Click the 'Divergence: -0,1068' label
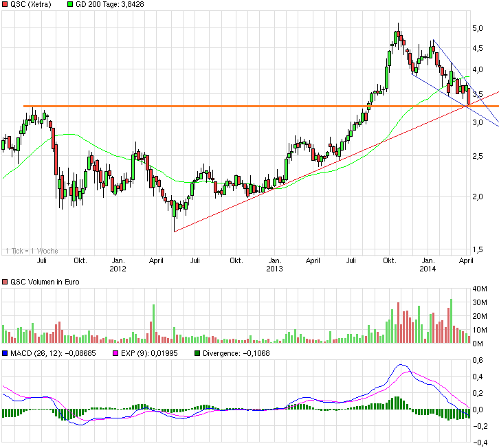This screenshot has height=448, width=499. tap(236, 353)
